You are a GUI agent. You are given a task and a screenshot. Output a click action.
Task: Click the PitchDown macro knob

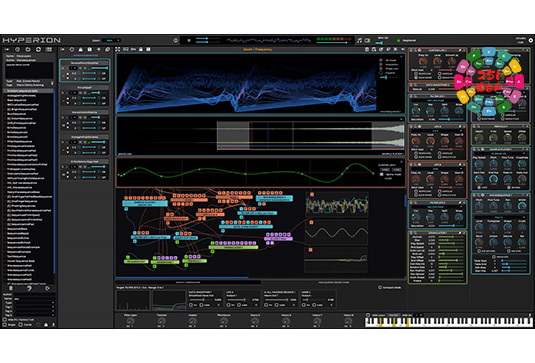pyautogui.click(x=223, y=321)
